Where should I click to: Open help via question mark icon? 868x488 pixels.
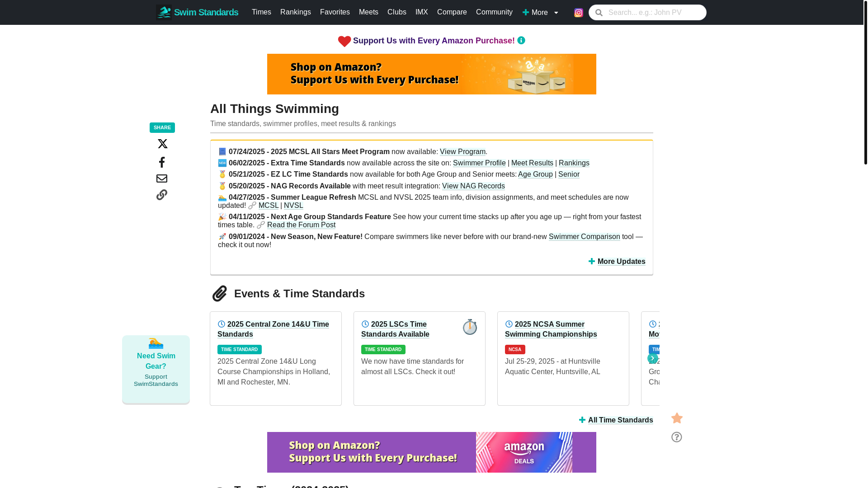point(677,437)
